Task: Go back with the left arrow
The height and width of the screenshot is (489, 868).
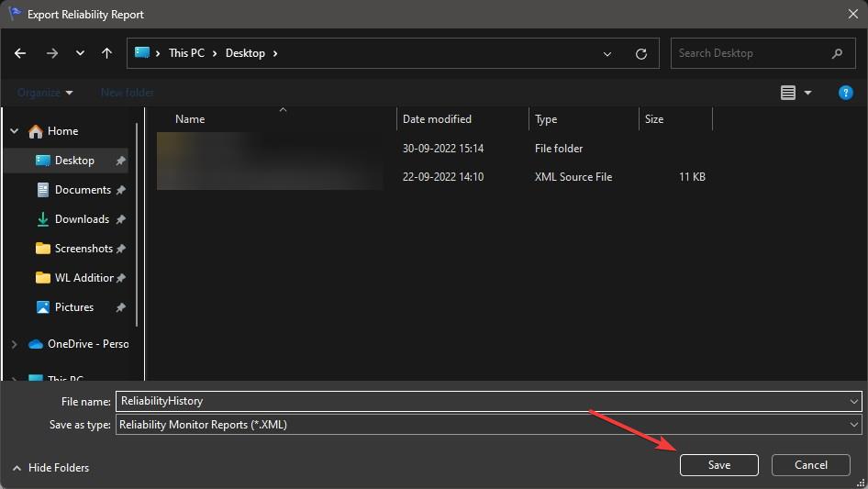Action: [x=20, y=53]
